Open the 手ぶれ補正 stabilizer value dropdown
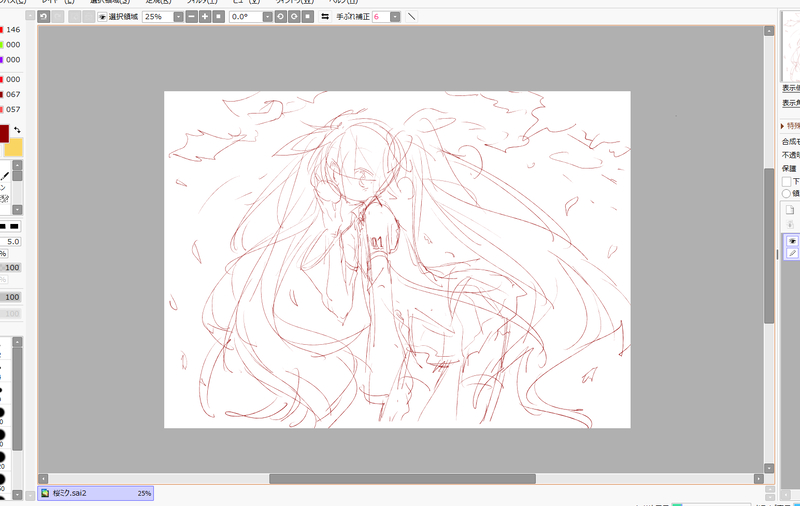The height and width of the screenshot is (506, 800). (x=395, y=17)
